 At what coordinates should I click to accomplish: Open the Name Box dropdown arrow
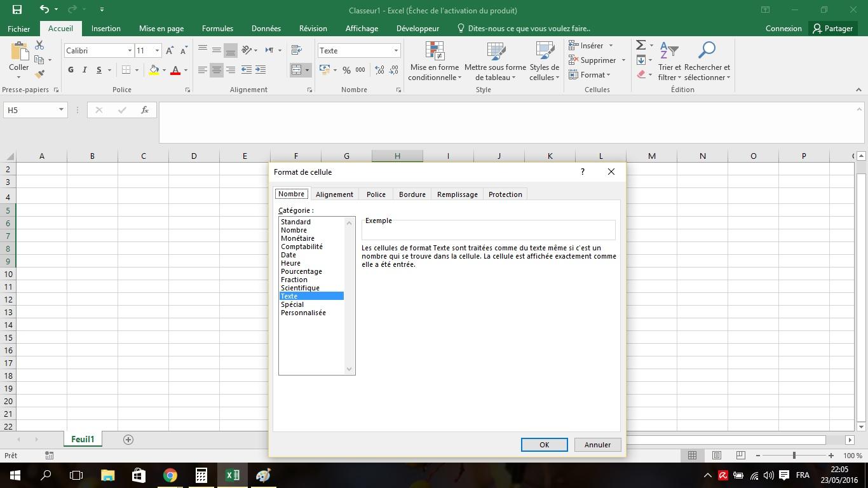[x=61, y=110]
